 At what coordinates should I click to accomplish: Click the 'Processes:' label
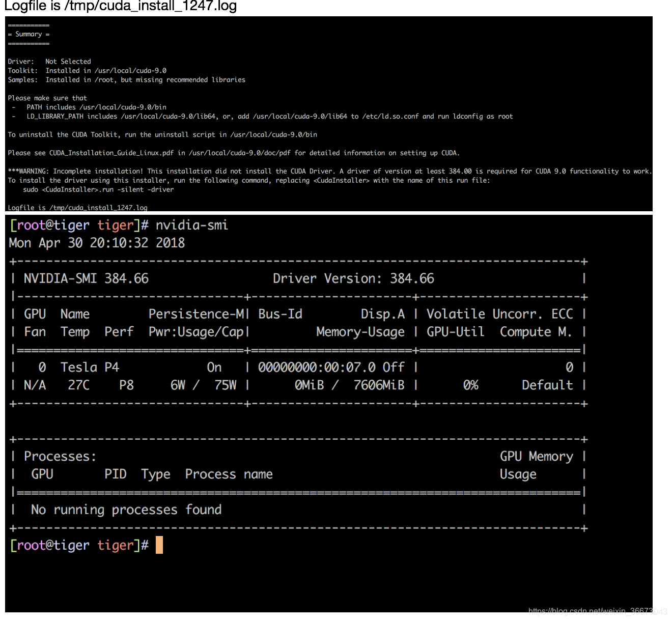point(60,457)
